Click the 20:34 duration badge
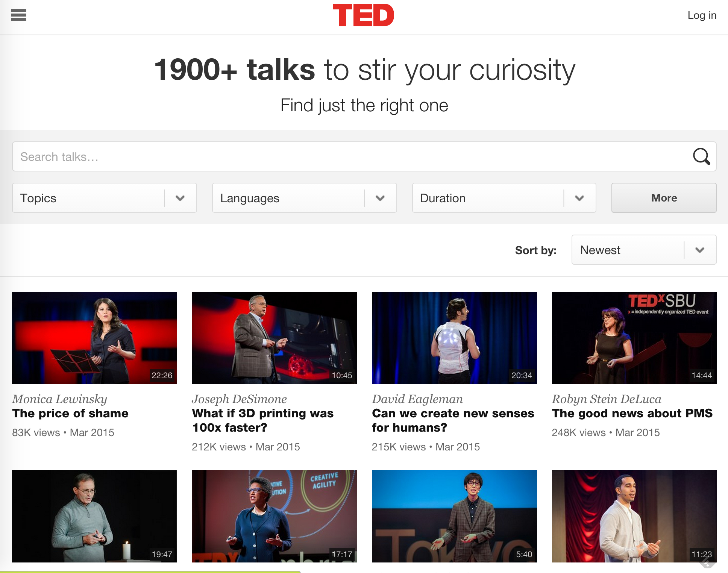Viewport: 728px width, 573px height. (522, 375)
